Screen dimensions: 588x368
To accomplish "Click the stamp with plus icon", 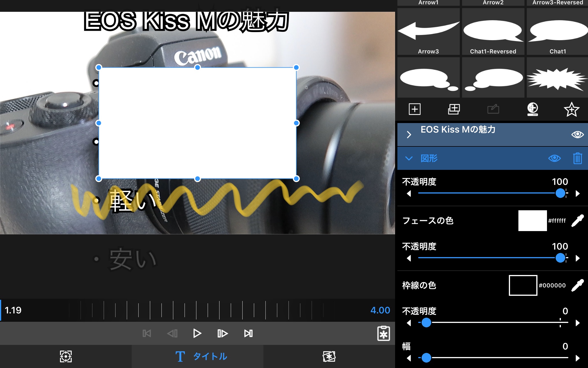I will pyautogui.click(x=533, y=109).
